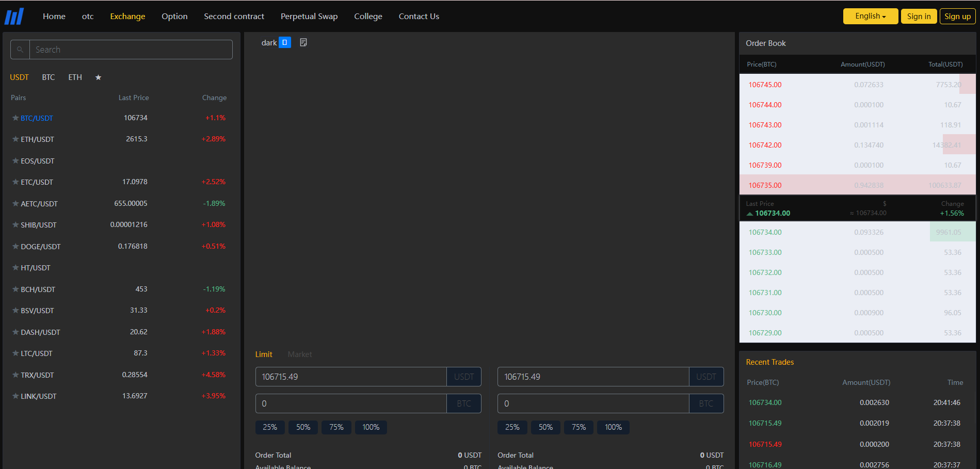Open the Exchange menu item
The width and height of the screenshot is (980, 469).
127,17
